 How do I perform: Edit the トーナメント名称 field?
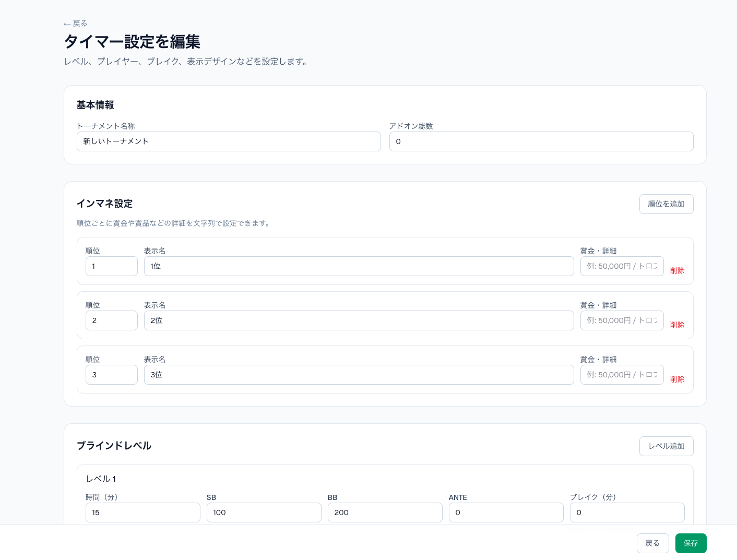[229, 141]
